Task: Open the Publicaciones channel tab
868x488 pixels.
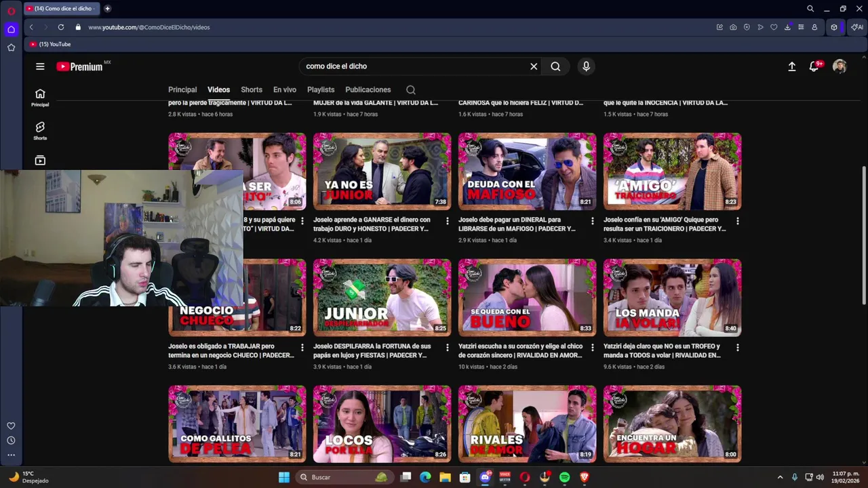Action: pyautogui.click(x=368, y=89)
